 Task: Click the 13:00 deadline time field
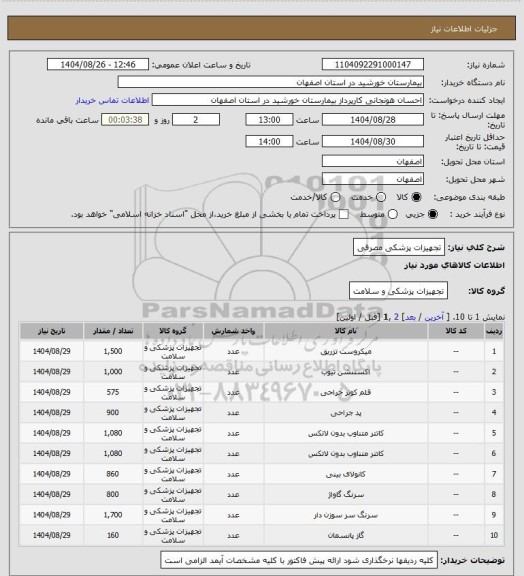point(269,120)
